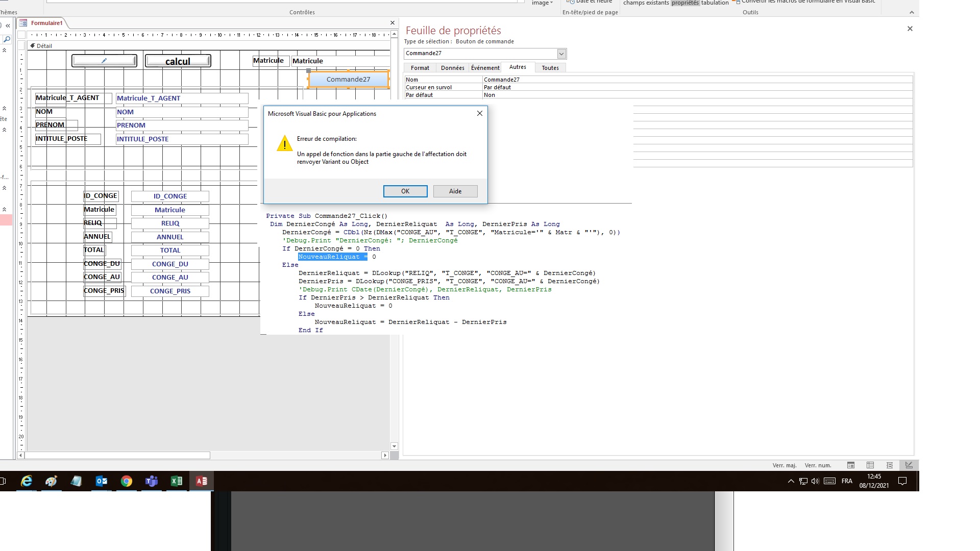This screenshot has width=980, height=551.
Task: Click the calcul button in the form
Action: coord(178,61)
